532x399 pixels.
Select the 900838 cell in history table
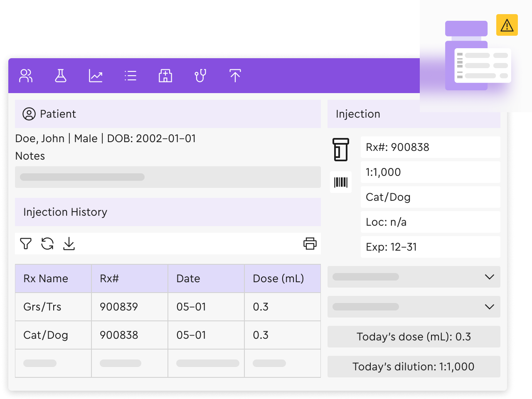pyautogui.click(x=130, y=335)
